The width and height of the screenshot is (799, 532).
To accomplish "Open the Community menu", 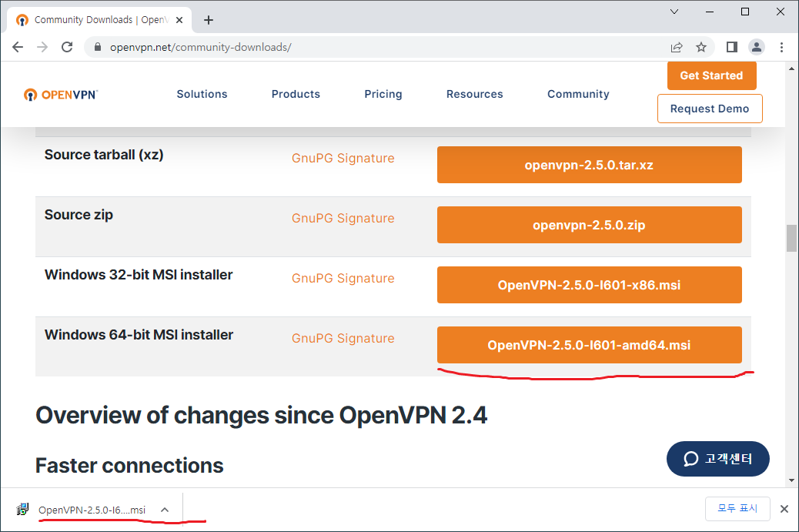I will click(x=578, y=94).
